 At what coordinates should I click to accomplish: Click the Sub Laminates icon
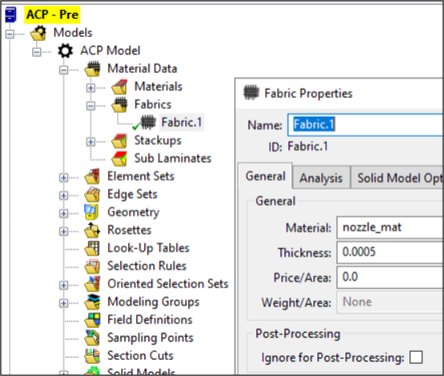(119, 159)
